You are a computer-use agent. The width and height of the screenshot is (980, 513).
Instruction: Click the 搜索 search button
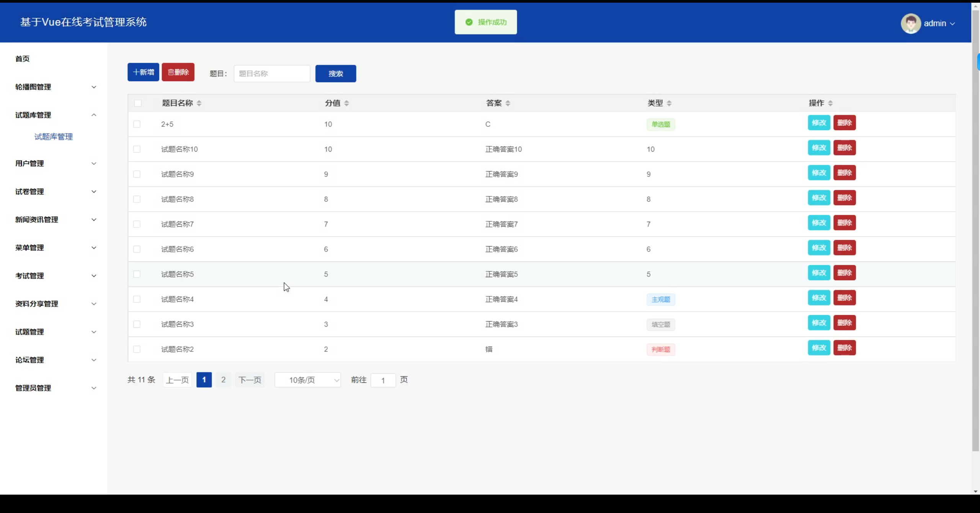coord(335,73)
